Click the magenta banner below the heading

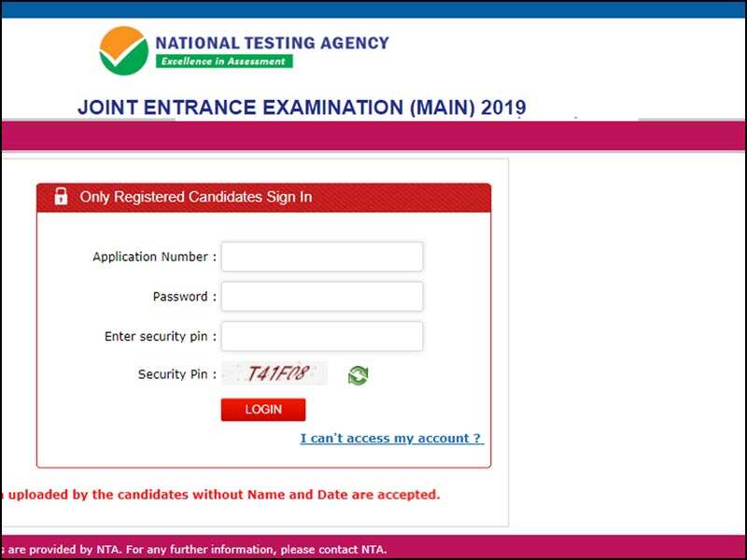pos(373,136)
